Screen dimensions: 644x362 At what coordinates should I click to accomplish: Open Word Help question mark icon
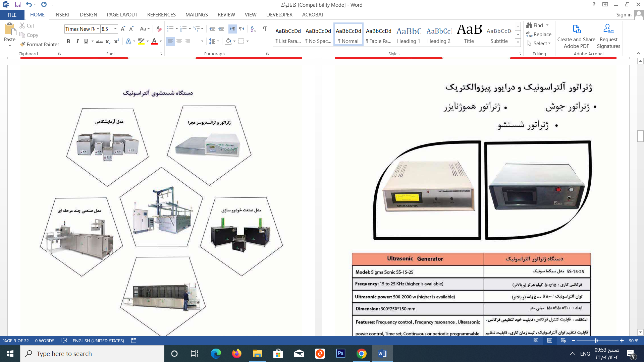click(x=594, y=5)
